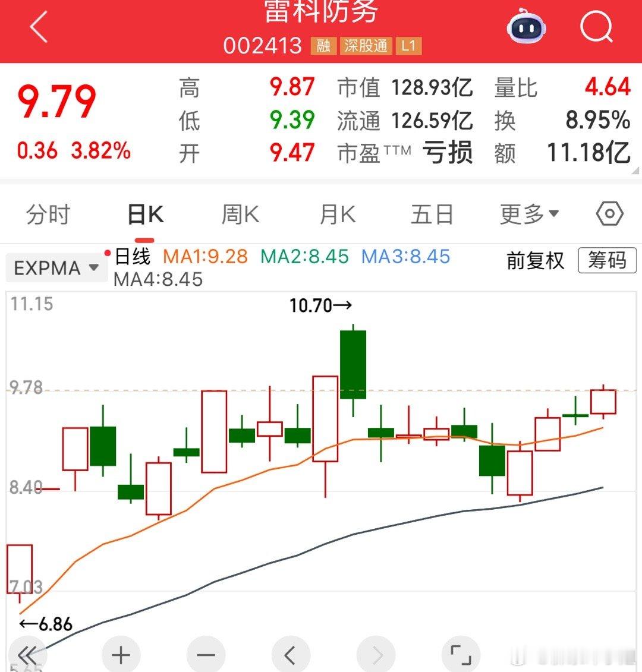Switch to 五日 tab
642x672 pixels.
[x=432, y=214]
